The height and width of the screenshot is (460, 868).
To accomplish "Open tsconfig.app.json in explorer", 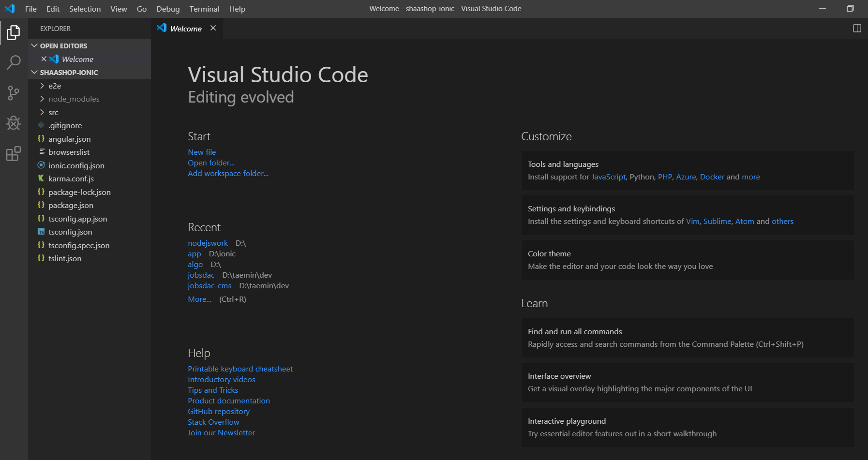I will tap(90, 219).
